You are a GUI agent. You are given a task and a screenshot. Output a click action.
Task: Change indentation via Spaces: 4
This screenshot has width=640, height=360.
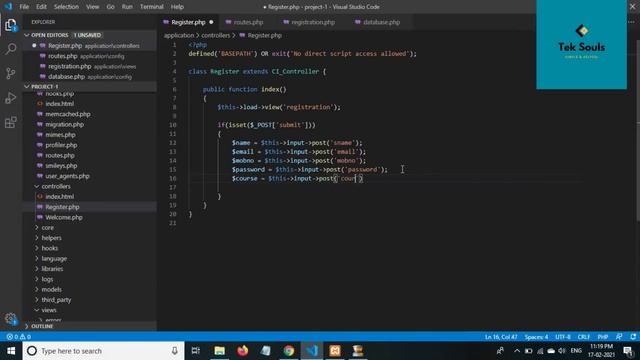pyautogui.click(x=536, y=337)
